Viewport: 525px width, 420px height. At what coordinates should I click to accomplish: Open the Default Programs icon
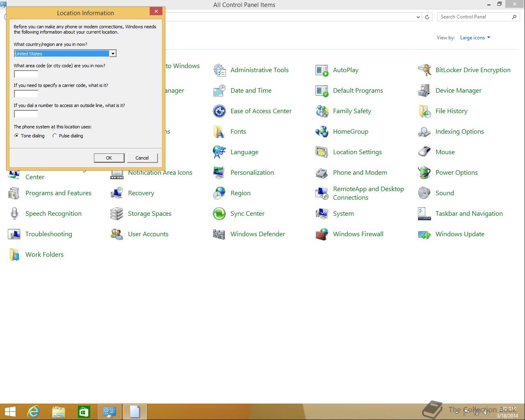[x=322, y=91]
